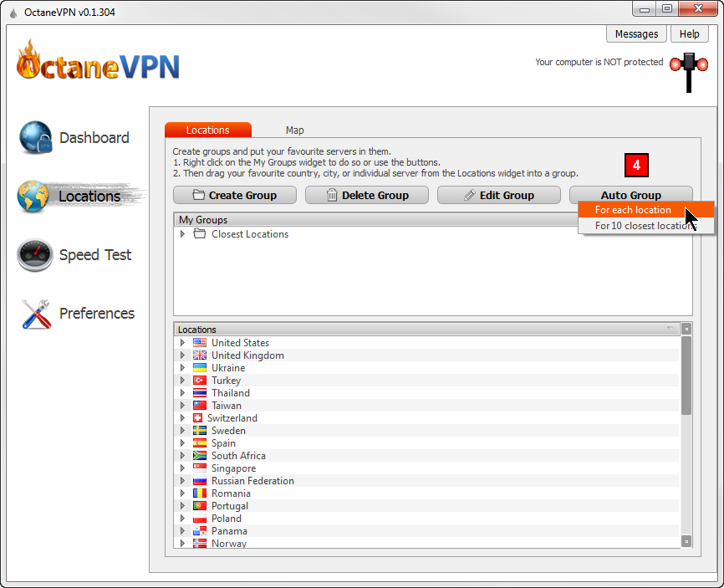Expand the Thailand node arrow
The width and height of the screenshot is (724, 588).
click(182, 392)
